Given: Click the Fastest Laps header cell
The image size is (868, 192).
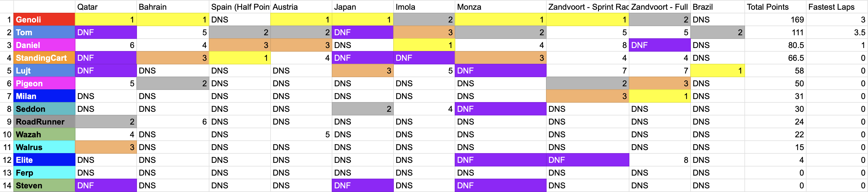Looking at the screenshot, I should [836, 7].
